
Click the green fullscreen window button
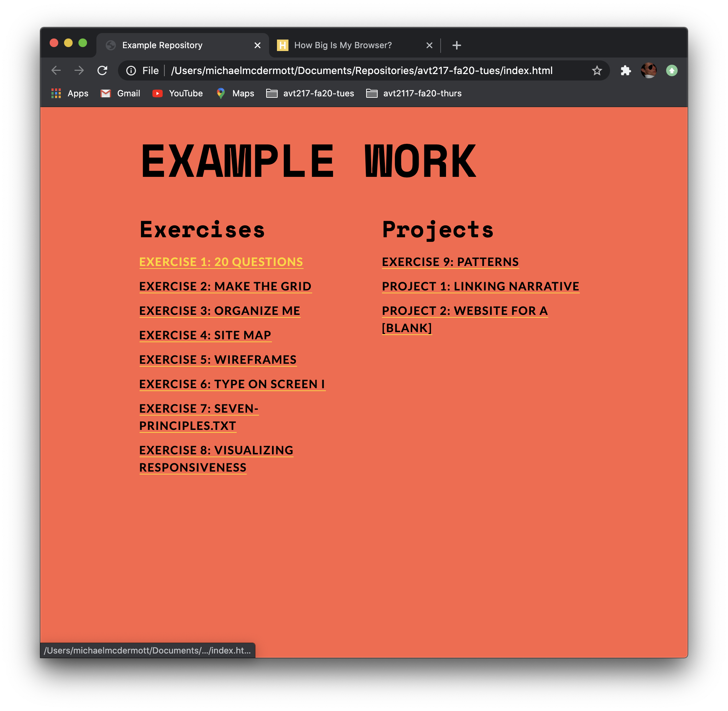pos(83,43)
